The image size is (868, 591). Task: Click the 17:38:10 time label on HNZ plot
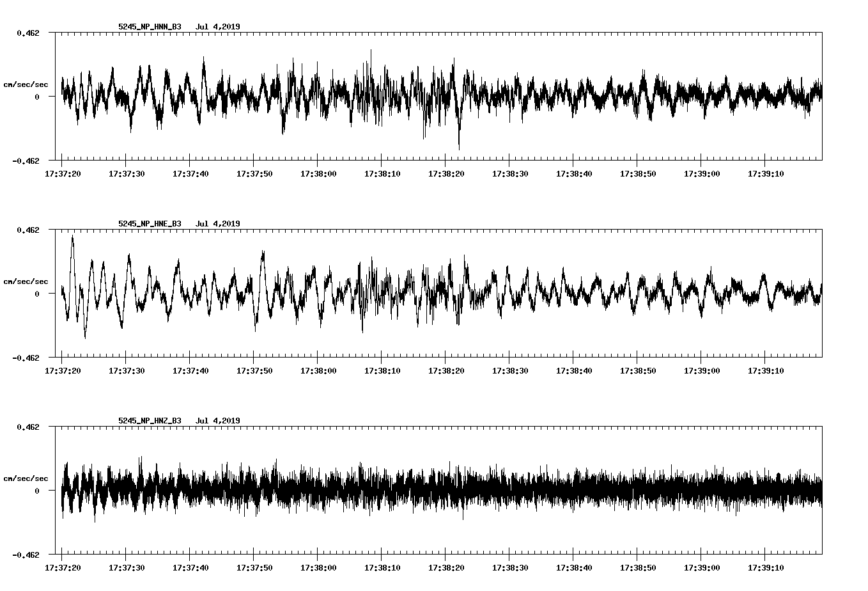(x=382, y=568)
